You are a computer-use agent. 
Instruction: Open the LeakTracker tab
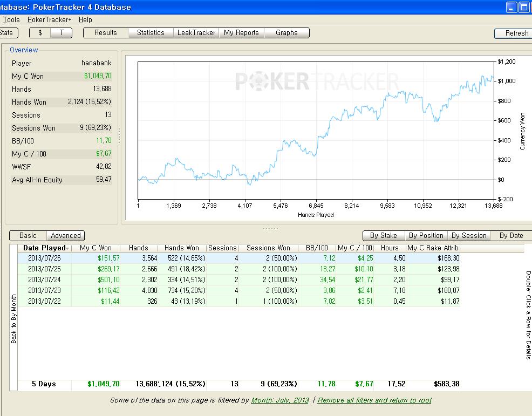pyautogui.click(x=196, y=33)
